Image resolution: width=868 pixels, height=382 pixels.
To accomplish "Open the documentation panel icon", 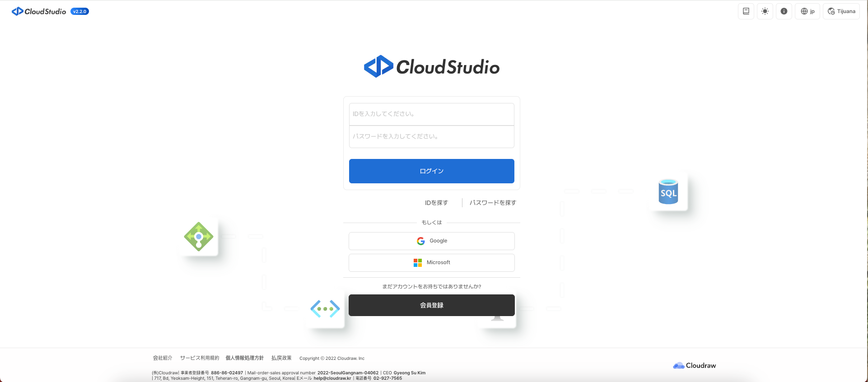I will (x=746, y=11).
